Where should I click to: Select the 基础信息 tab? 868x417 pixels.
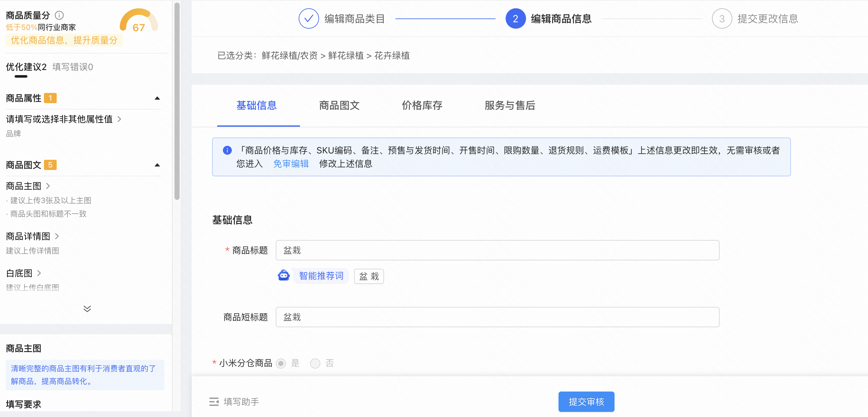(256, 105)
